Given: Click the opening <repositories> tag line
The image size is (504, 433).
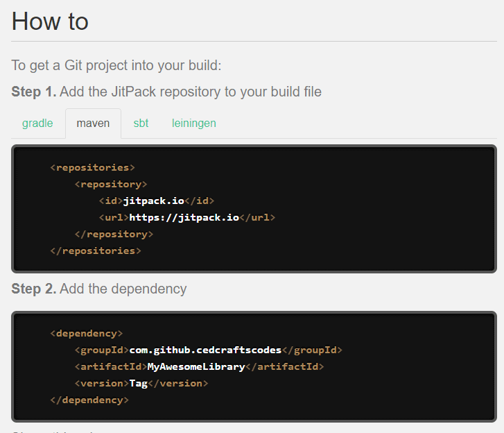Looking at the screenshot, I should [92, 167].
